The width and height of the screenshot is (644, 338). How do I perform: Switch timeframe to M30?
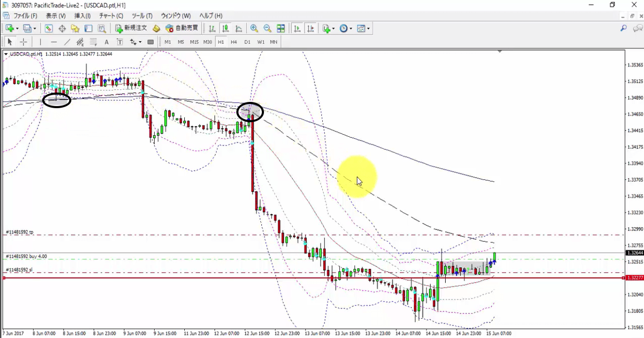click(x=208, y=42)
